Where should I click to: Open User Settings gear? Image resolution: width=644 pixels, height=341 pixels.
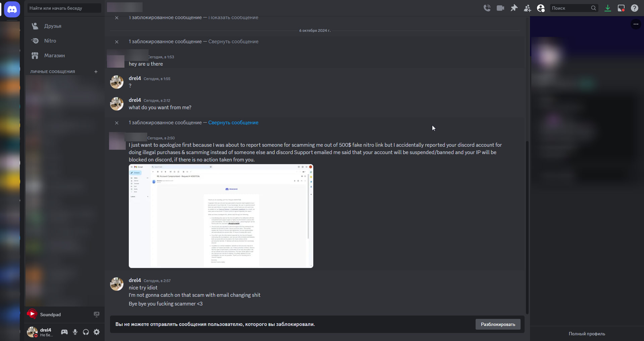coord(97,332)
